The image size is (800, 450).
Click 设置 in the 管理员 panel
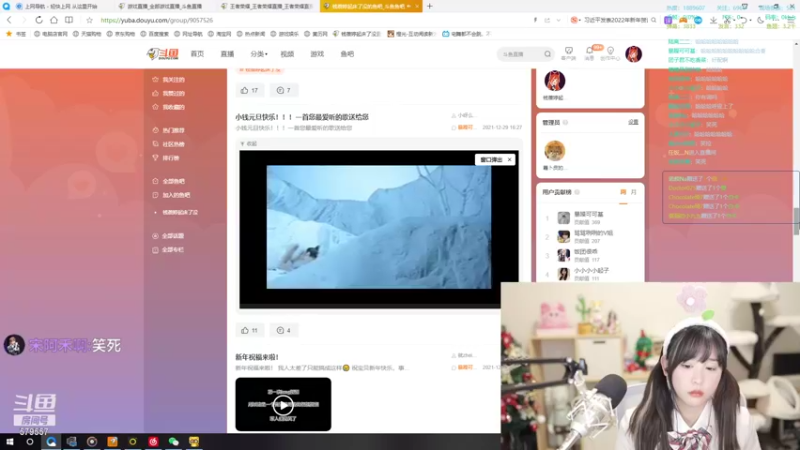[633, 122]
